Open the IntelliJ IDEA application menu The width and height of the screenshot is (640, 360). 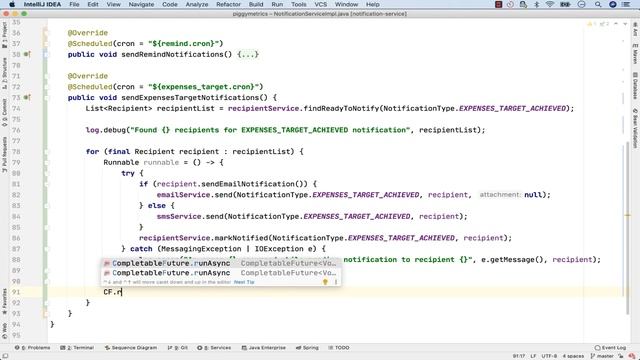pyautogui.click(x=42, y=4)
